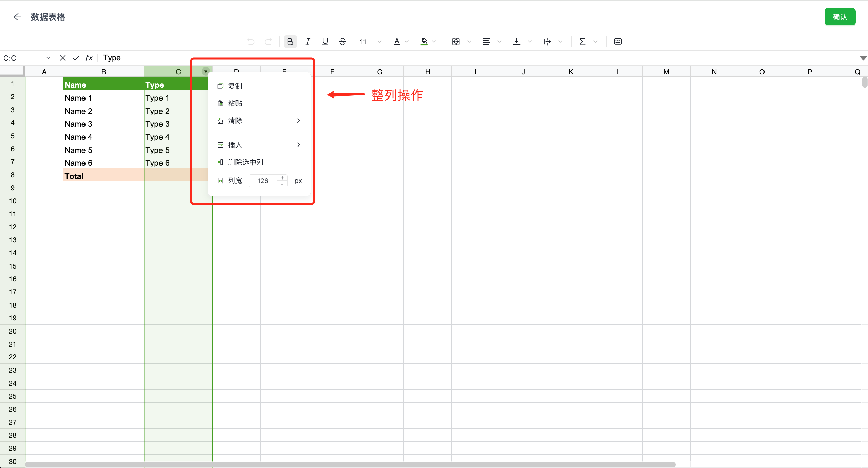Click the text wrap icon
This screenshot has width=868, height=468.
pyautogui.click(x=547, y=42)
